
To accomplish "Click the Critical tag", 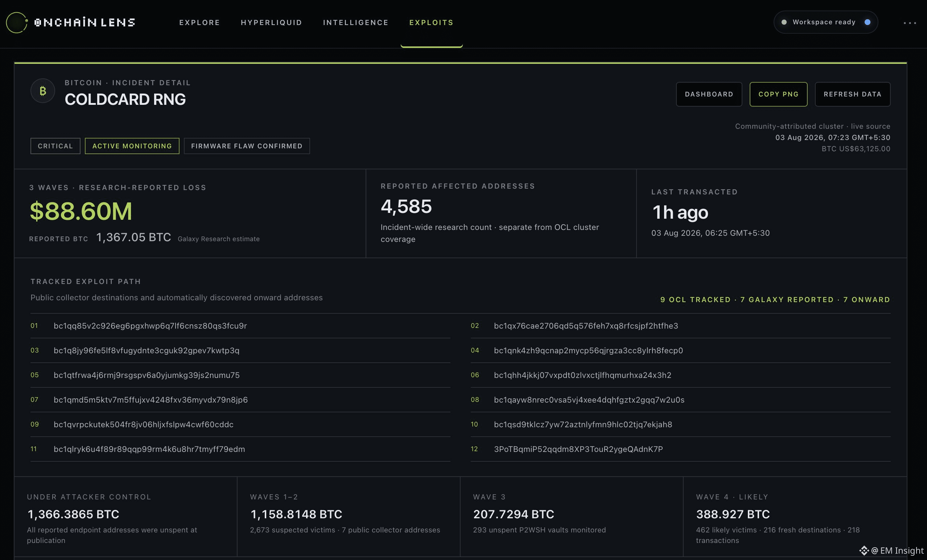I will tap(55, 146).
